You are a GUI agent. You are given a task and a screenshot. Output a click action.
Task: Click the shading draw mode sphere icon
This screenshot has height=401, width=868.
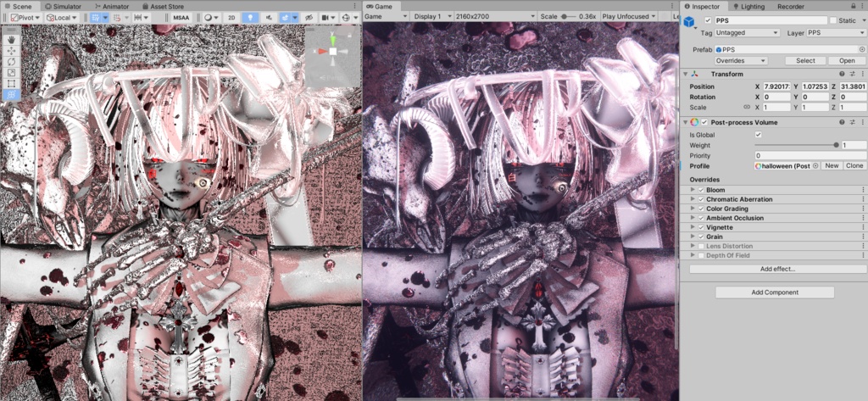[209, 18]
